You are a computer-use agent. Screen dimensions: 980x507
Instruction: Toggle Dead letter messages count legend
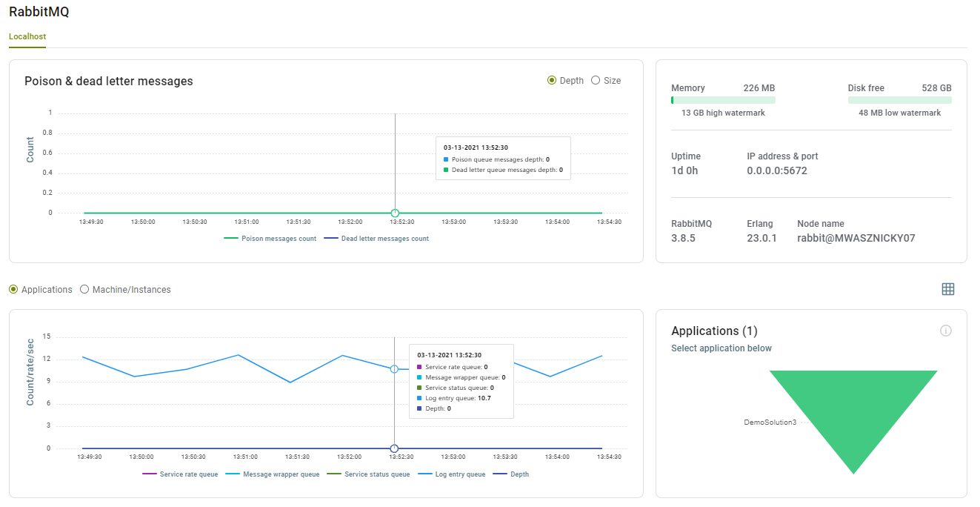coord(376,239)
